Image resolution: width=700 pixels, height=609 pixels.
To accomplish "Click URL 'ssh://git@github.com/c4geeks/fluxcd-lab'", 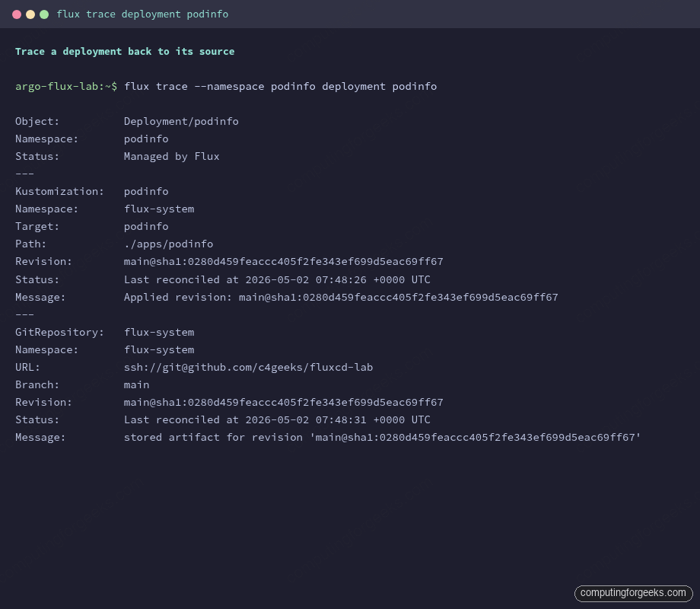I will click(248, 367).
